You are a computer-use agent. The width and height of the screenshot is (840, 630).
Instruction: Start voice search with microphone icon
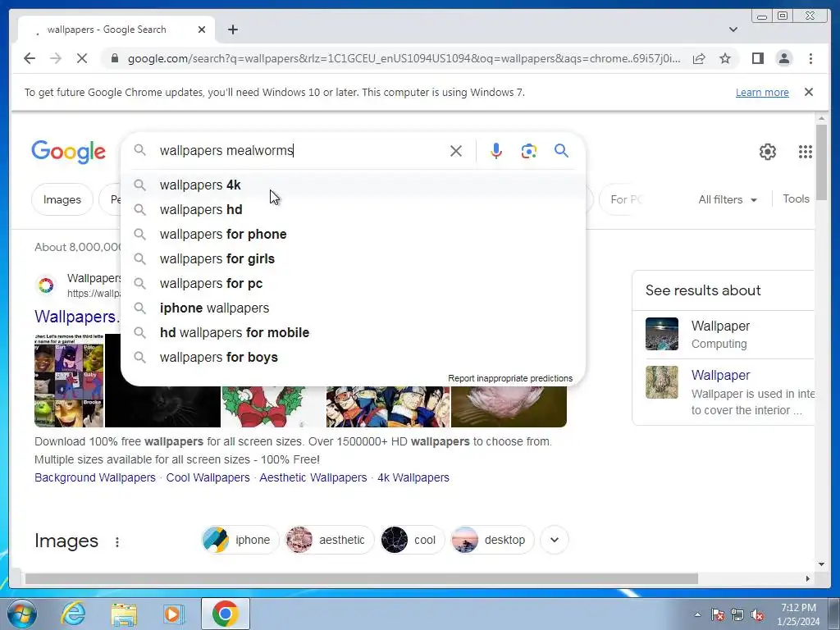pos(496,151)
